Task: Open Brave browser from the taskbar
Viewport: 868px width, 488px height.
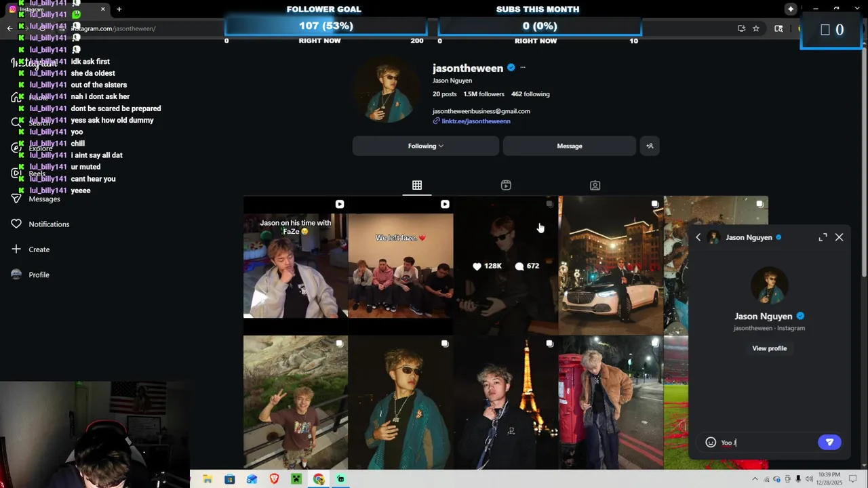Action: pos(274,479)
